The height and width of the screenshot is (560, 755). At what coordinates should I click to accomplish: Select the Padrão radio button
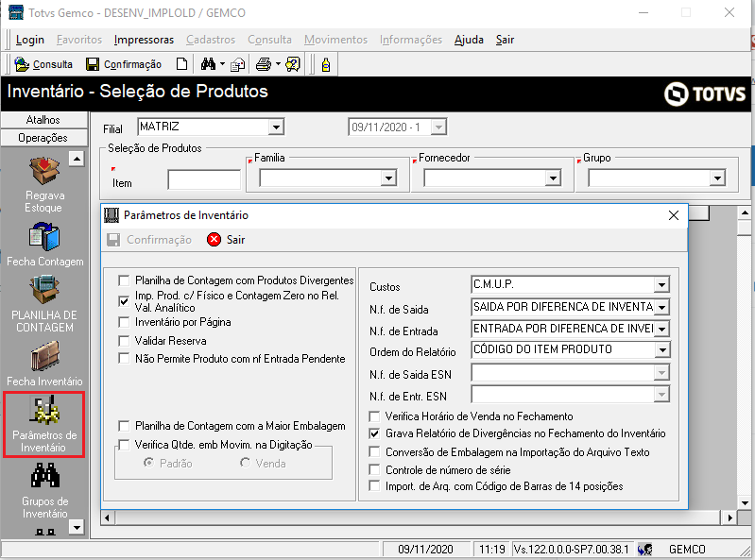tap(148, 463)
